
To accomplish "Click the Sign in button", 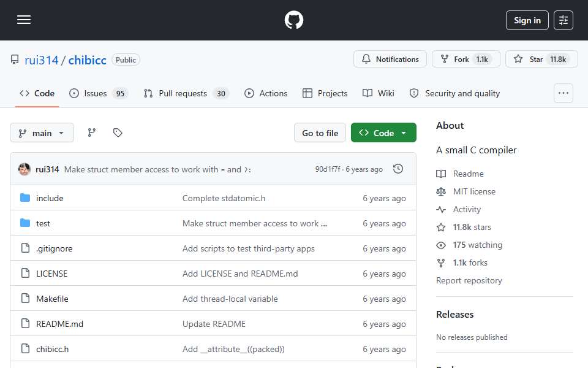I will click(527, 20).
